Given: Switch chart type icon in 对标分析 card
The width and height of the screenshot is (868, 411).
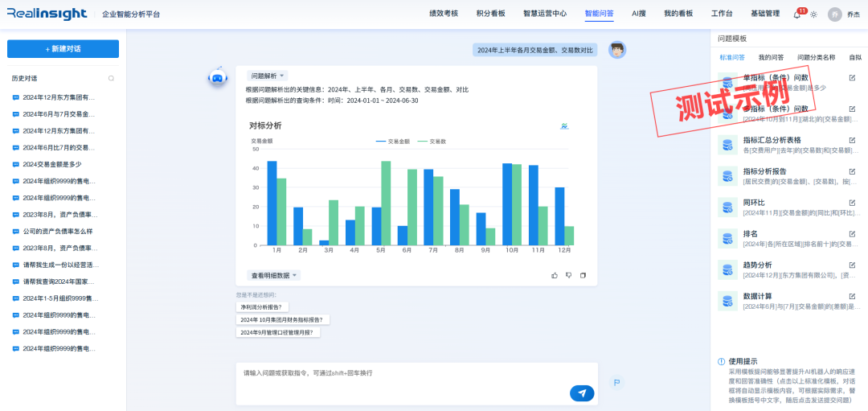Looking at the screenshot, I should coord(564,125).
